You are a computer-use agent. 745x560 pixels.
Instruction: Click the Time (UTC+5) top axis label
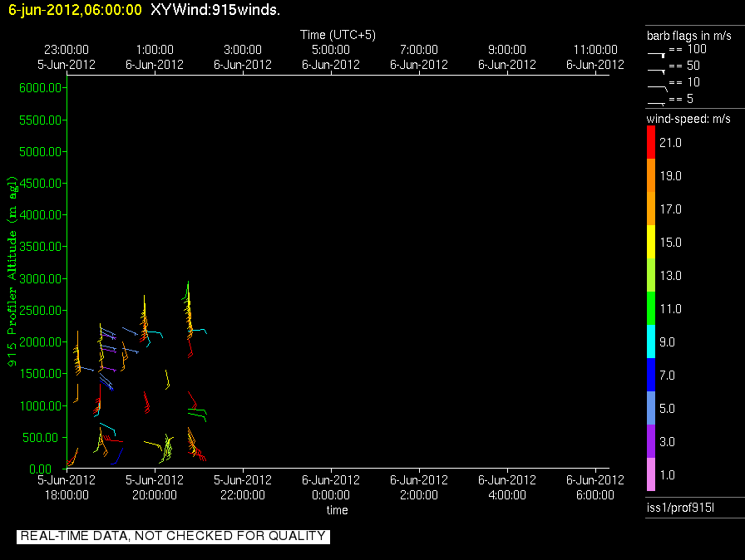pos(338,35)
